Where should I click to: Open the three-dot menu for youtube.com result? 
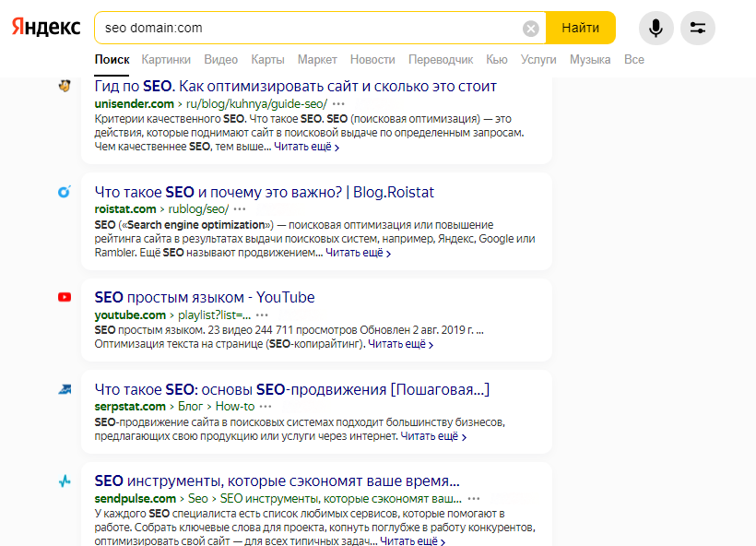262,315
